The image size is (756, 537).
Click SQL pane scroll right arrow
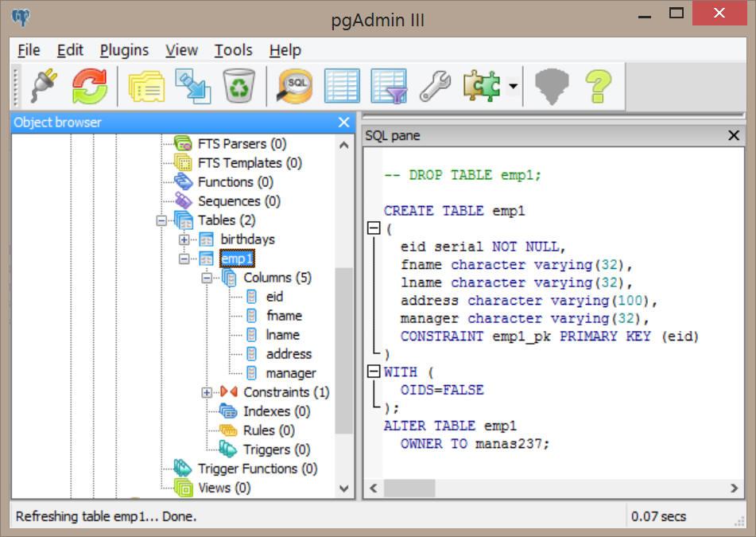tap(734, 488)
